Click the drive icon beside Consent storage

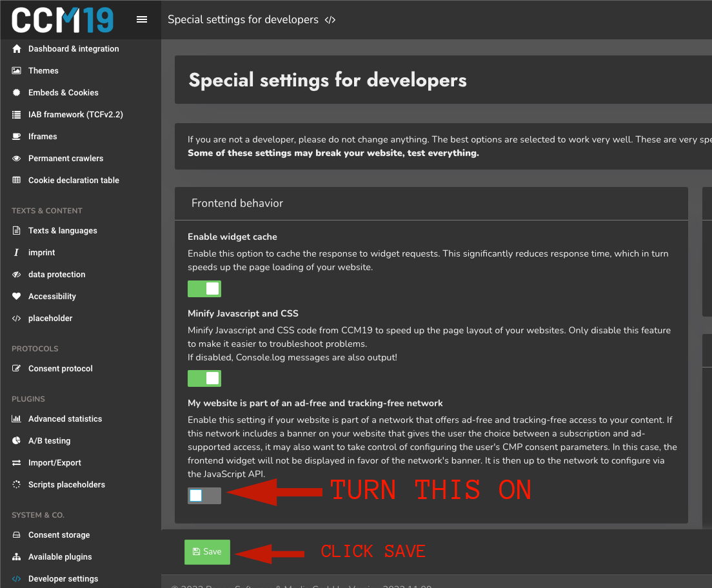16,535
